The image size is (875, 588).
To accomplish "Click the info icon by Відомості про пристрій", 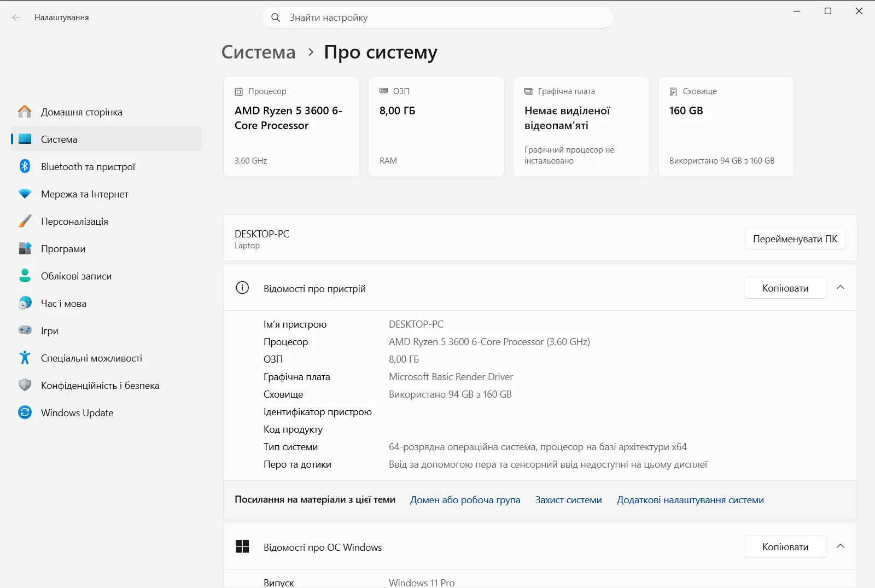I will pyautogui.click(x=242, y=288).
